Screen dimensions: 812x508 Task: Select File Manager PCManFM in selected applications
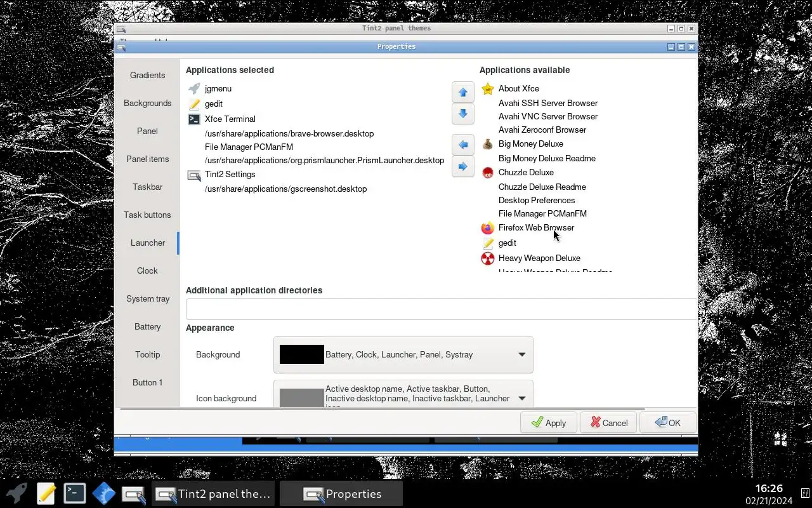pyautogui.click(x=249, y=147)
